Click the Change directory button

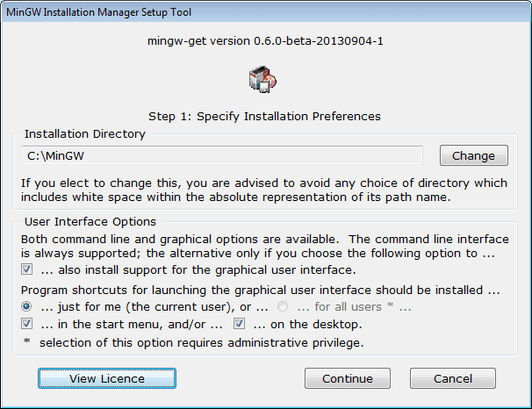click(473, 155)
